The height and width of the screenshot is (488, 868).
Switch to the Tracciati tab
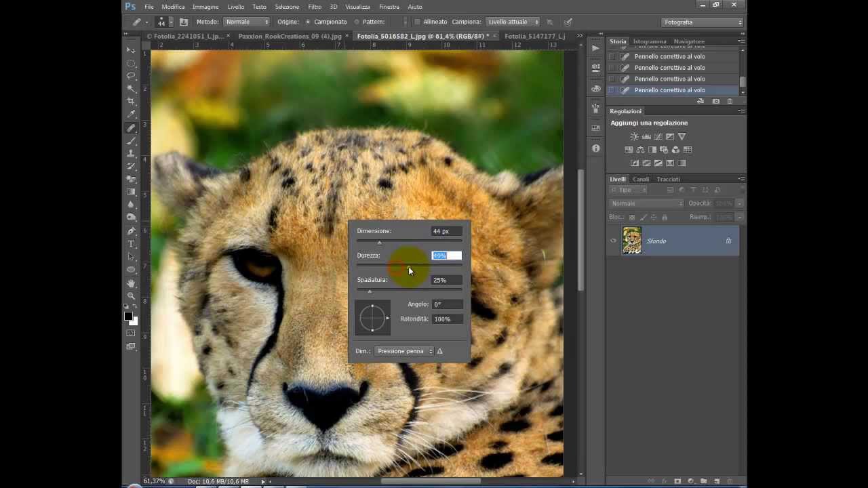668,179
